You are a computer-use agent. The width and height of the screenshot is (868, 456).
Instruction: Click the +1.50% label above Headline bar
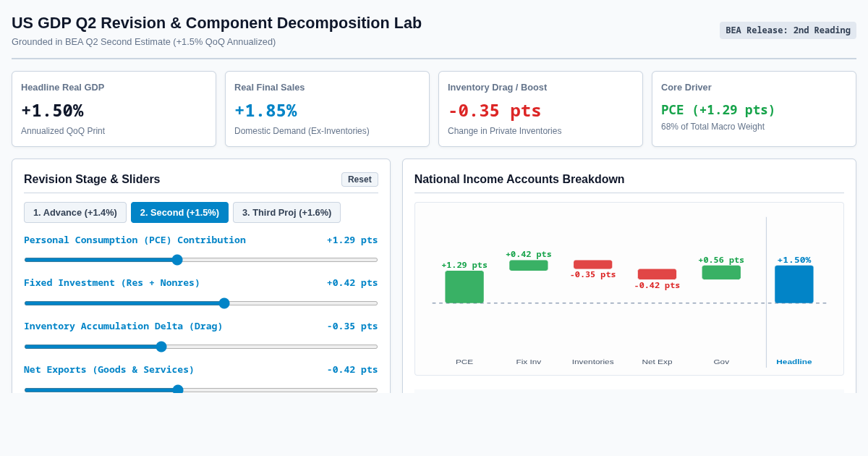coord(794,260)
